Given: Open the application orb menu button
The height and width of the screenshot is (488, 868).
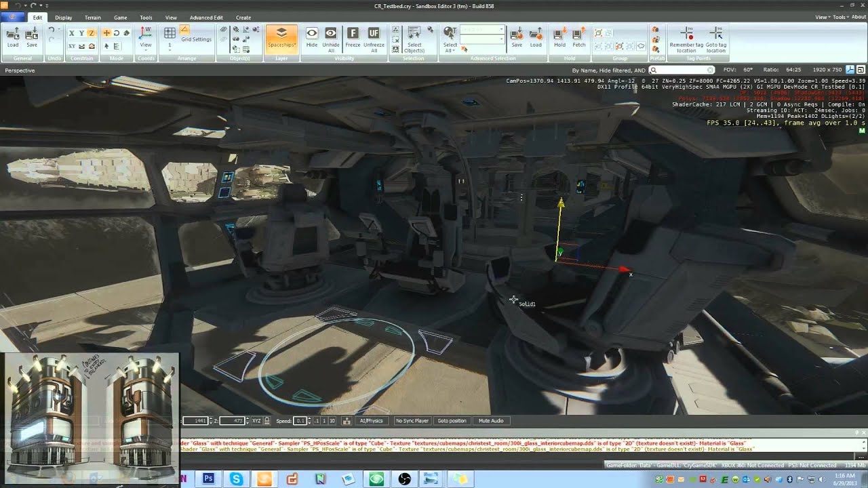Looking at the screenshot, I should click(x=12, y=17).
